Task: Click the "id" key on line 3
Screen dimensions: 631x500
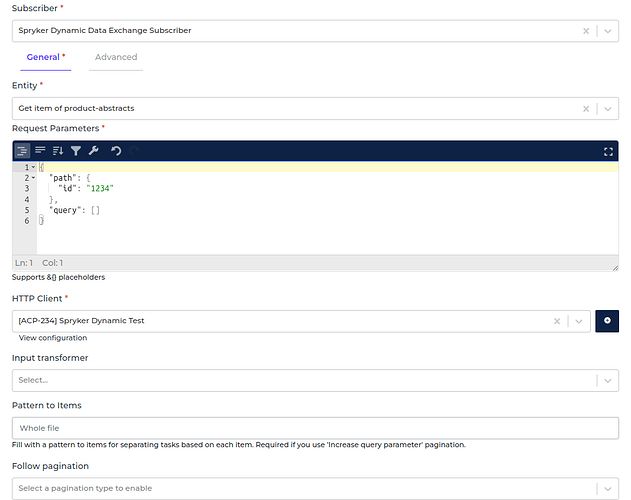Action: point(67,188)
